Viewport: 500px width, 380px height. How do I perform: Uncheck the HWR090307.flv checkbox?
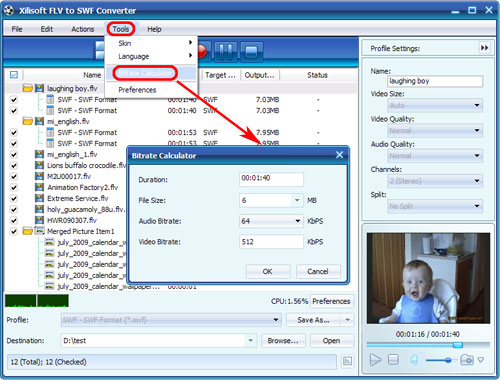[14, 221]
